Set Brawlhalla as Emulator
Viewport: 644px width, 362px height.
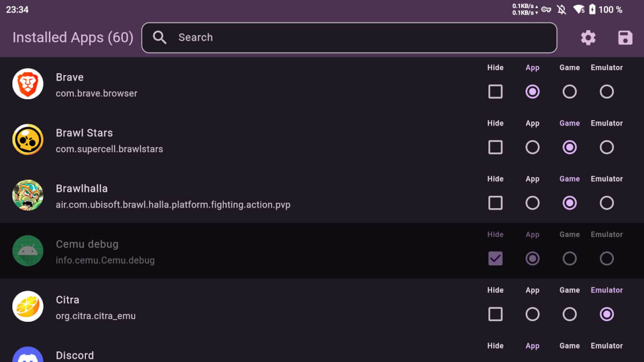pyautogui.click(x=607, y=203)
